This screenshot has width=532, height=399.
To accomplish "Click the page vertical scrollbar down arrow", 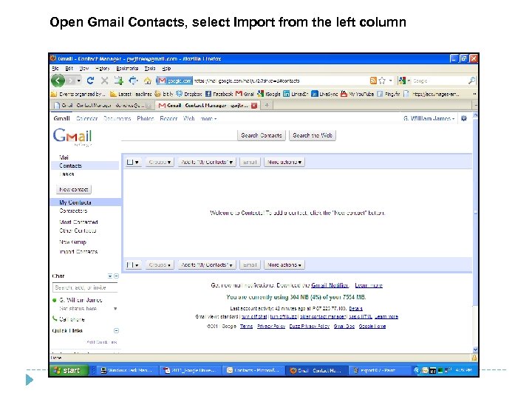I will (x=475, y=349).
